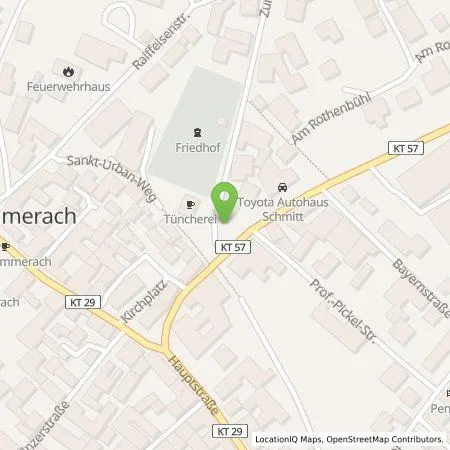Click the Toyota Autohaus car icon
The height and width of the screenshot is (450, 450).
(282, 188)
